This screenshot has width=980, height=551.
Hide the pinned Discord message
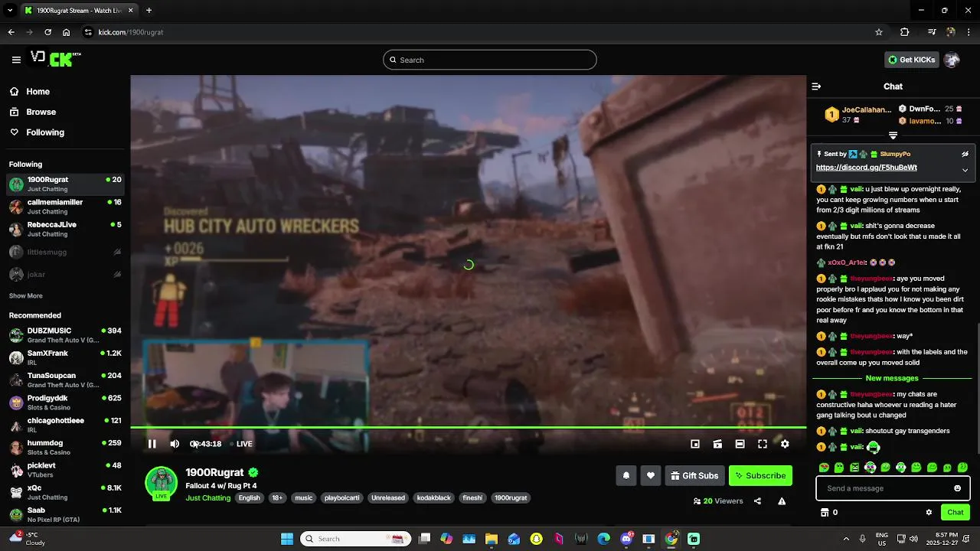click(965, 154)
